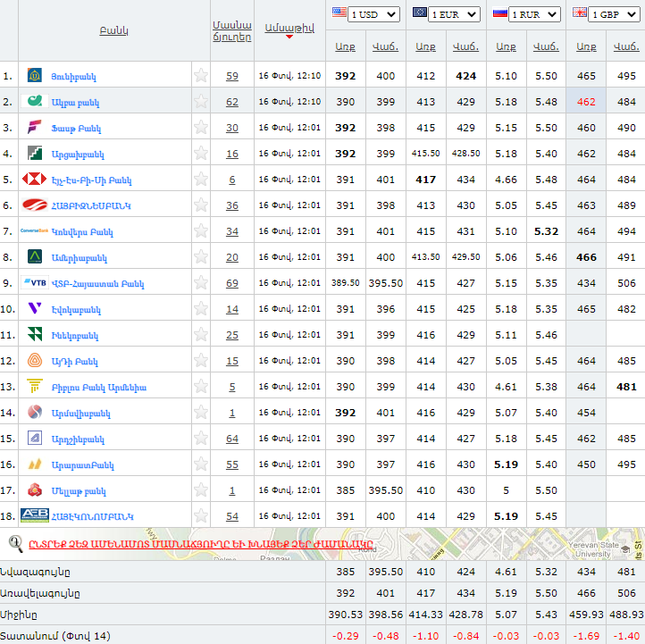Screen dimensions: 645x644
Task: Click the Byblos Bank logo in row 13
Action: pyautogui.click(x=35, y=386)
